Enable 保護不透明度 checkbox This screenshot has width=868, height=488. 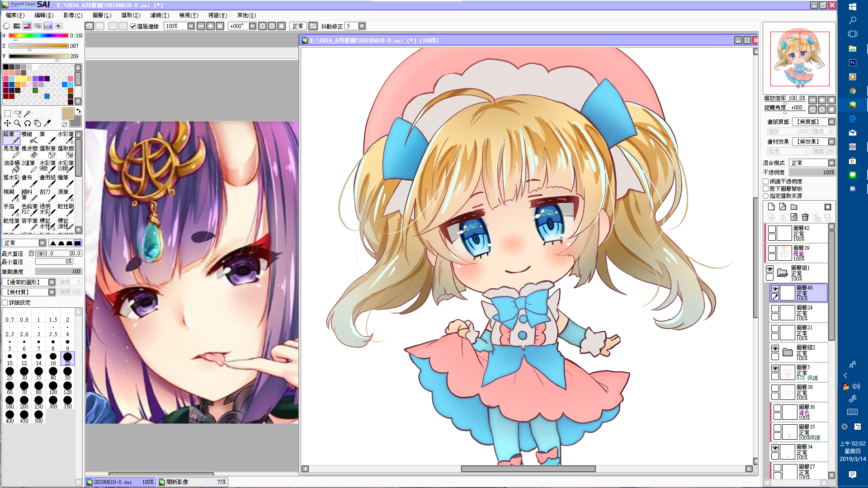point(766,182)
